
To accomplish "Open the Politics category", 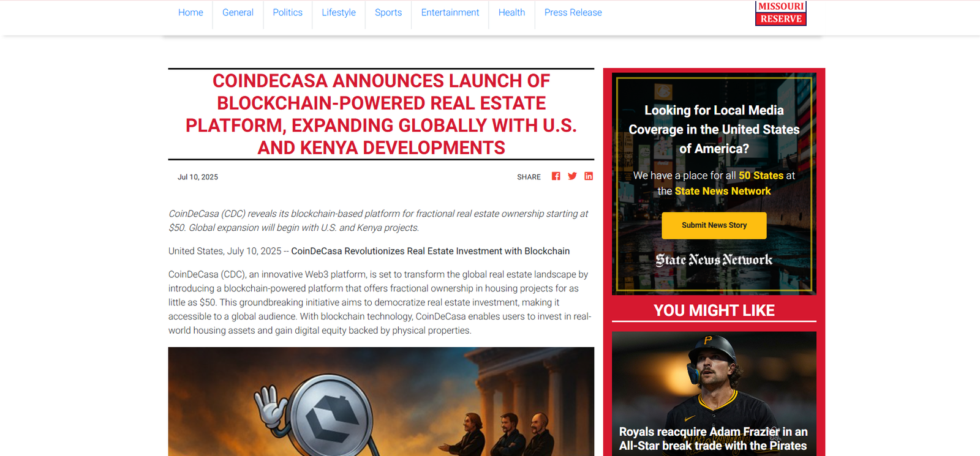I will pyautogui.click(x=287, y=13).
